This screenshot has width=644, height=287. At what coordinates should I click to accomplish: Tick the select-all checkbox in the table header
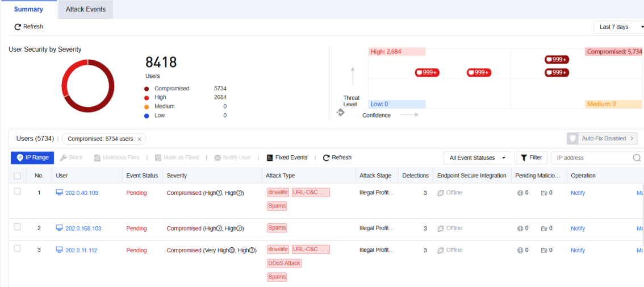(17, 176)
